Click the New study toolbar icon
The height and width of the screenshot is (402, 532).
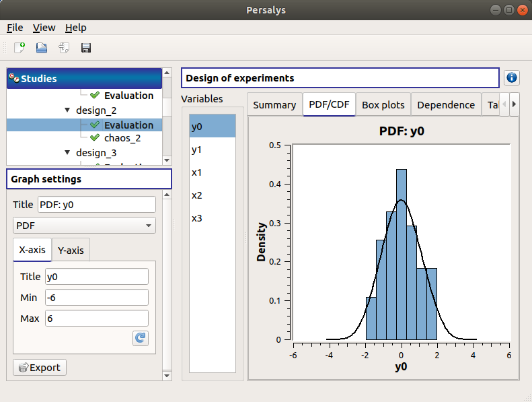20,48
